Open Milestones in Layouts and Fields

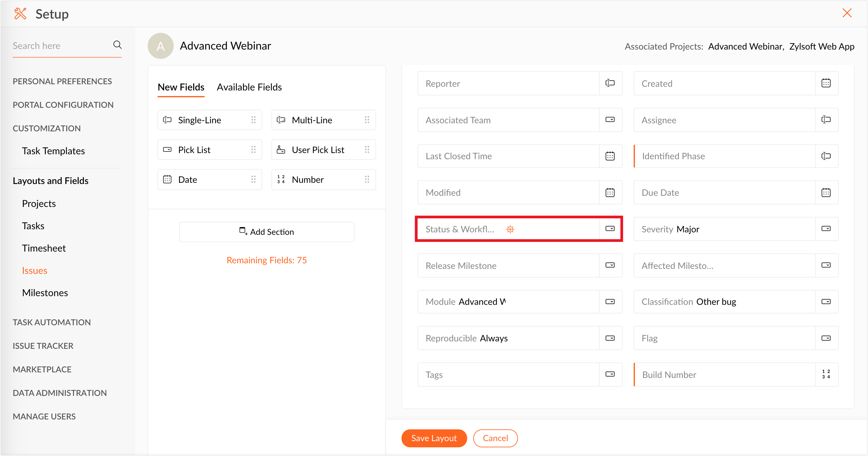[45, 293]
